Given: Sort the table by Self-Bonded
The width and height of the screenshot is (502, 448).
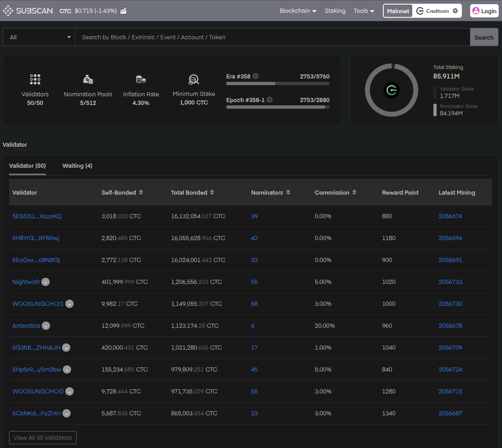Looking at the screenshot, I should point(141,193).
